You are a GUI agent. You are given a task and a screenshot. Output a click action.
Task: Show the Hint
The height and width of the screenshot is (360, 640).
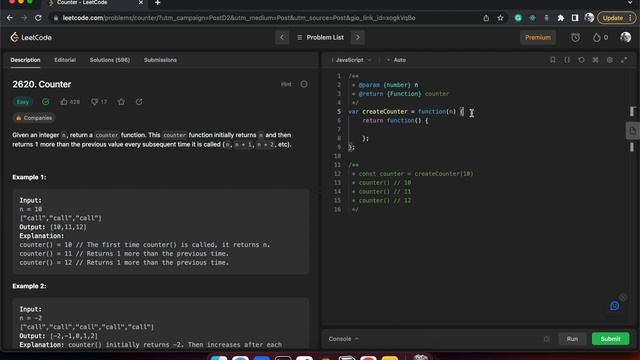tap(286, 84)
